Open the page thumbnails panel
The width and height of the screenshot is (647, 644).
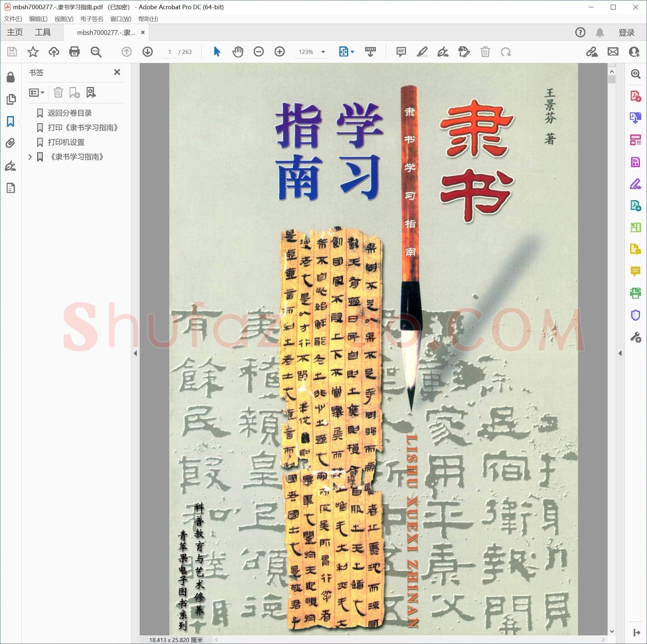pyautogui.click(x=11, y=99)
